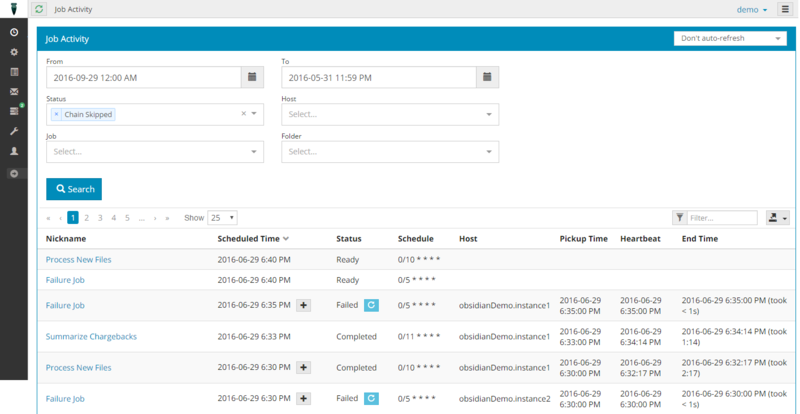Screen dimensions: 800x414
Task: Jump to the last results page
Action: pos(167,218)
